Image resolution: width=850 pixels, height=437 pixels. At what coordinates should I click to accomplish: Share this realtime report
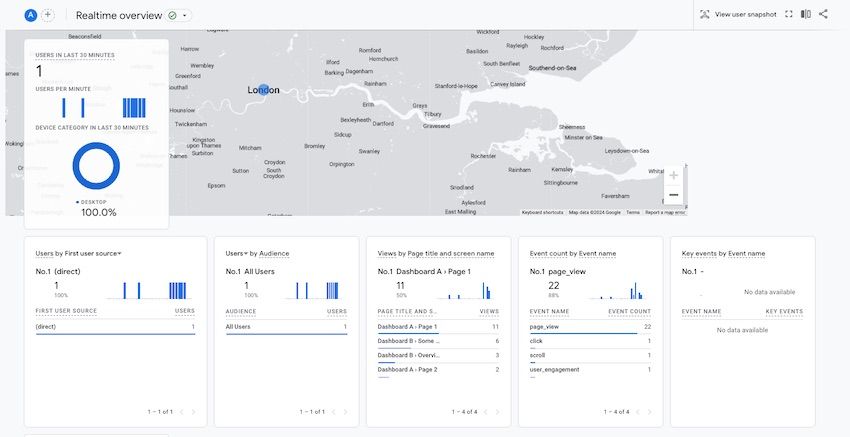tap(823, 14)
